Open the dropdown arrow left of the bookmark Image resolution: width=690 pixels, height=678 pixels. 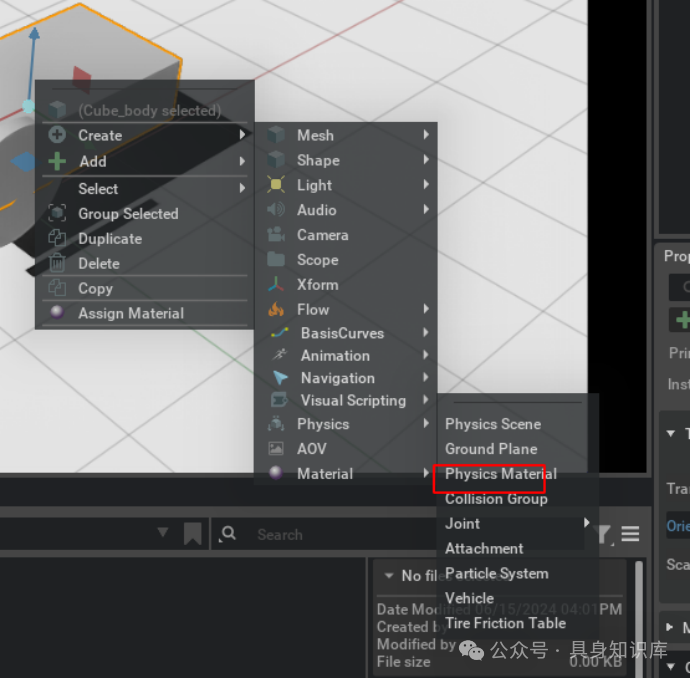pos(163,533)
